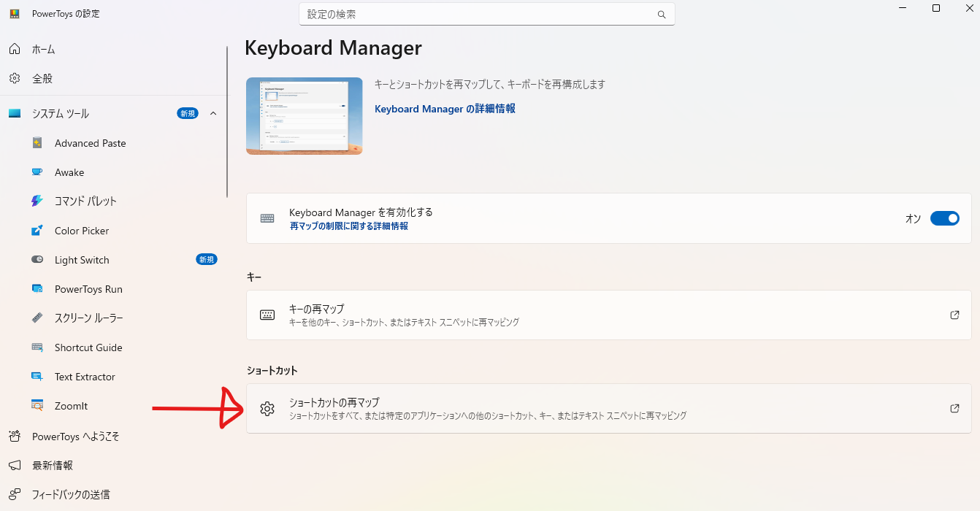Click the オン label next to the switch
This screenshot has width=980, height=511.
point(913,219)
